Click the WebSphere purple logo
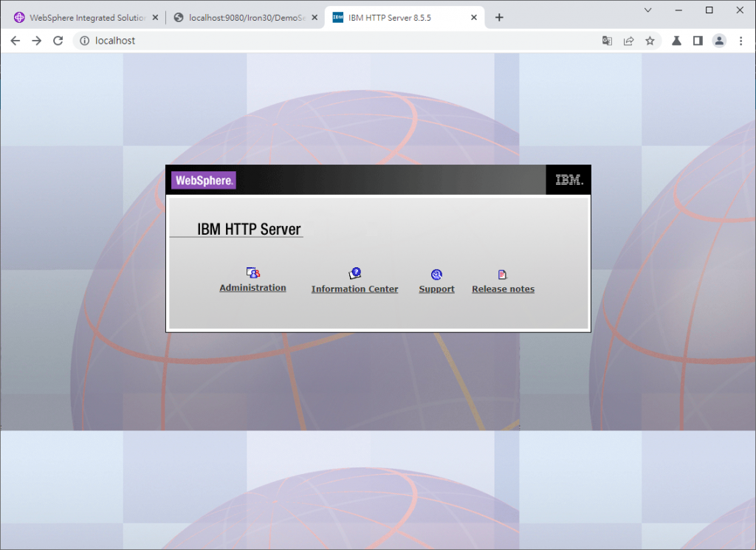The height and width of the screenshot is (550, 756). pyautogui.click(x=204, y=180)
